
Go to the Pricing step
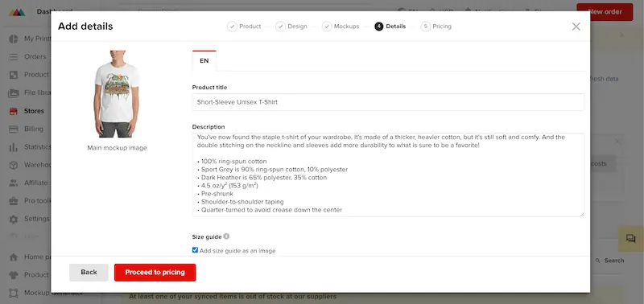tap(436, 27)
